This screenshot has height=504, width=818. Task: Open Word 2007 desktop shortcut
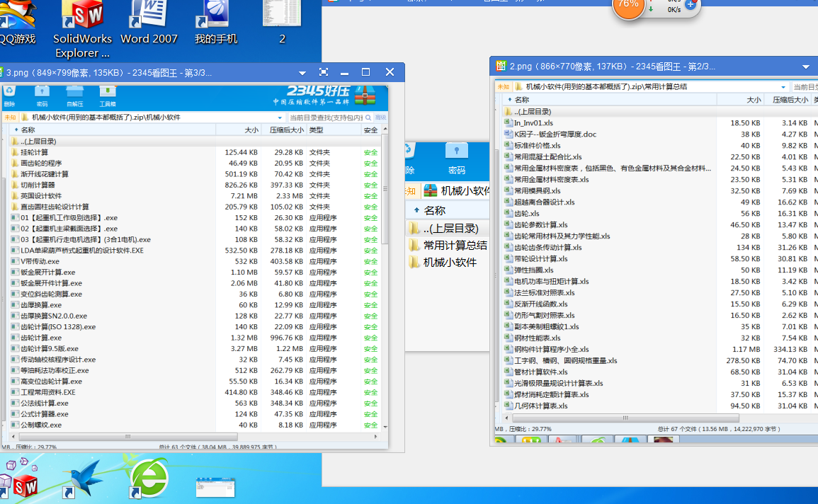pyautogui.click(x=149, y=23)
